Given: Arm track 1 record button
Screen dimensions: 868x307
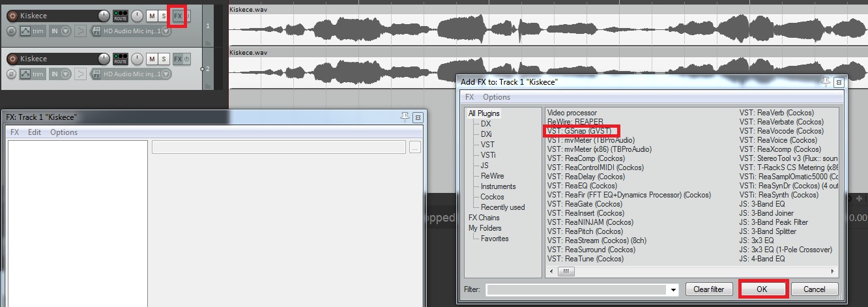Looking at the screenshot, I should coord(12,15).
